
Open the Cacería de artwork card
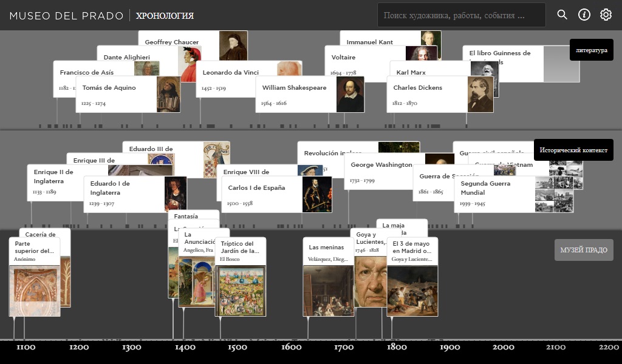[45, 234]
